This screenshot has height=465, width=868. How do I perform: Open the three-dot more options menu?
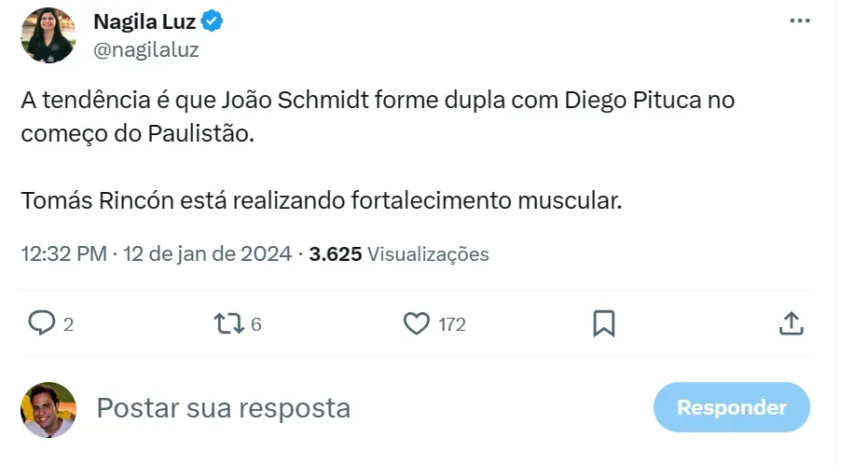[x=799, y=21]
